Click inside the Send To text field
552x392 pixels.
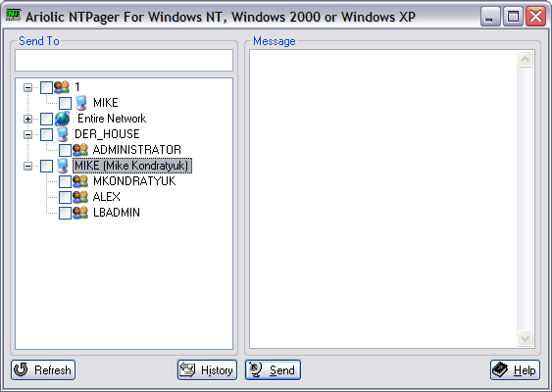pos(124,60)
